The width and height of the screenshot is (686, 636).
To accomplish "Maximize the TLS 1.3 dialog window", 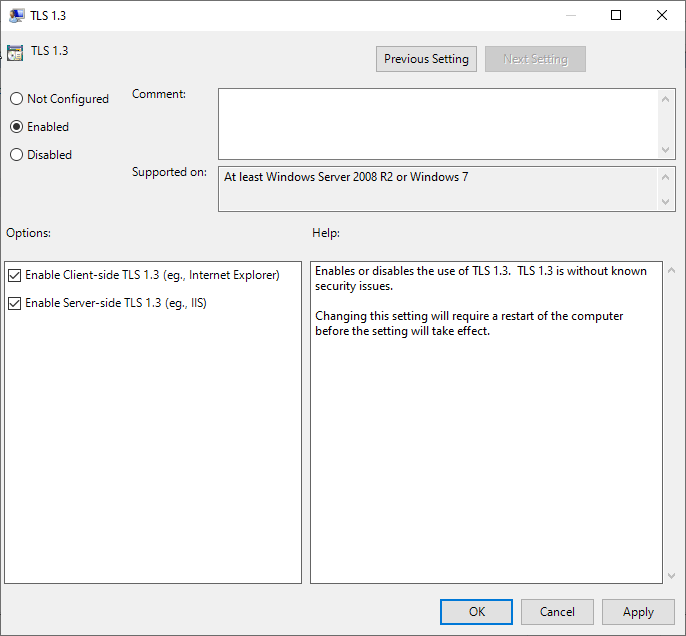I will point(616,15).
